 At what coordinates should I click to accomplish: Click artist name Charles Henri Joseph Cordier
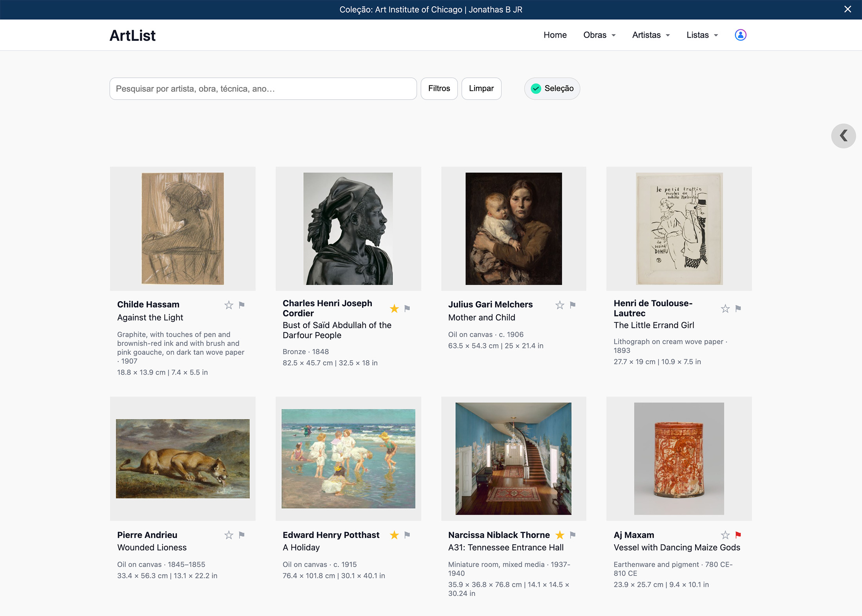pos(327,308)
